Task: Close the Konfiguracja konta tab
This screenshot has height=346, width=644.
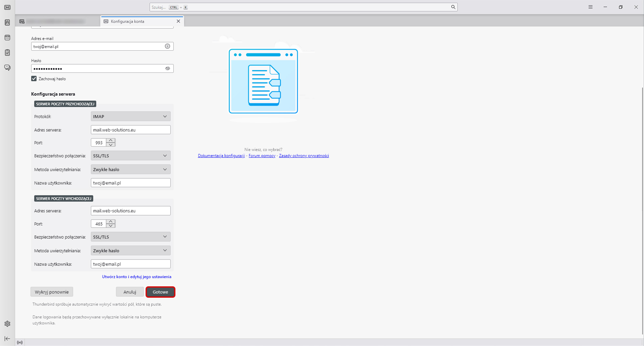Action: tap(178, 21)
